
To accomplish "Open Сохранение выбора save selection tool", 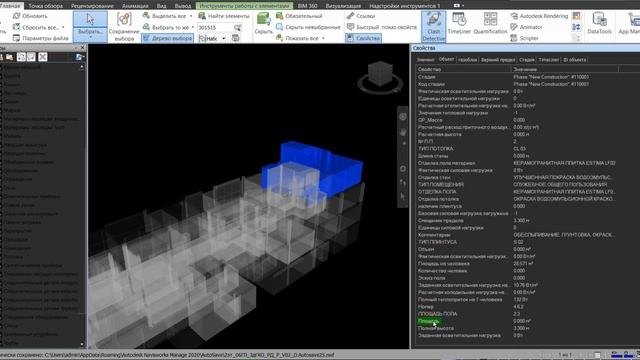I will pyautogui.click(x=124, y=26).
